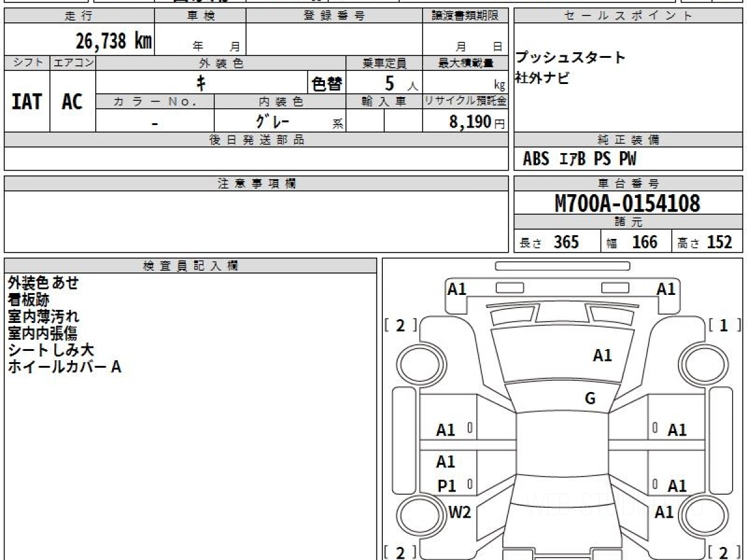Select the mileage value 26,738 km
This screenshot has height=560, width=747.
114,41
